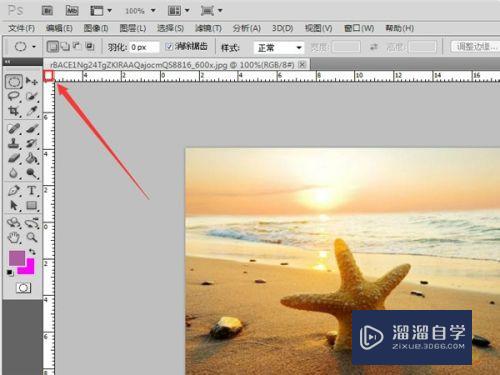The image size is (500, 375).
Task: Select the Hand tool
Action: 14,237
